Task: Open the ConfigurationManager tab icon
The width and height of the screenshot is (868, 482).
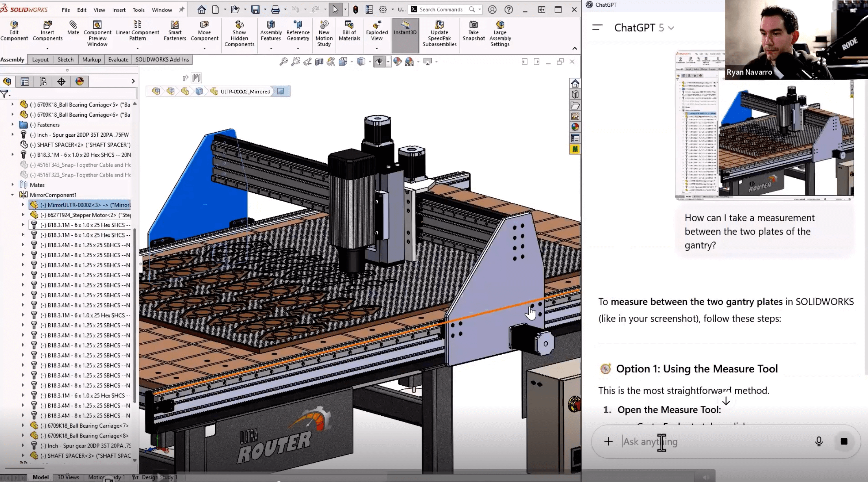Action: pyautogui.click(x=43, y=81)
